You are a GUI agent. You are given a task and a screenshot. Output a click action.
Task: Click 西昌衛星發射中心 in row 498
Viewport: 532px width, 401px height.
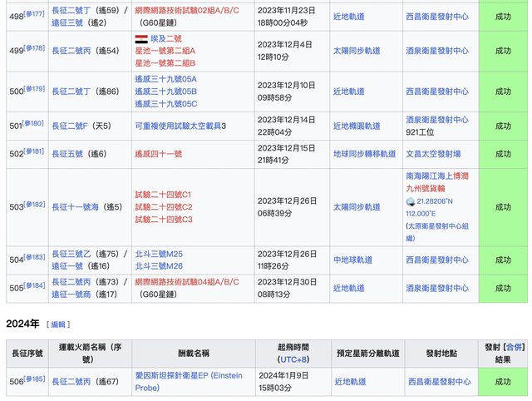coord(437,17)
